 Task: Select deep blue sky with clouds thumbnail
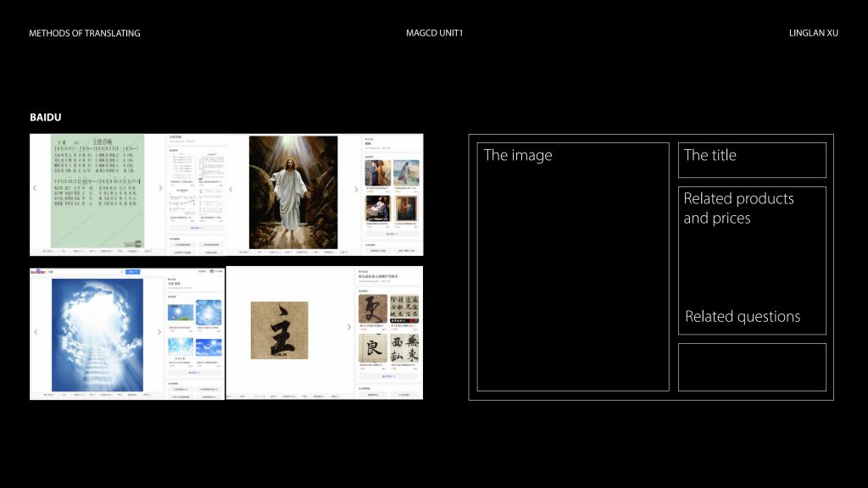coord(209,347)
